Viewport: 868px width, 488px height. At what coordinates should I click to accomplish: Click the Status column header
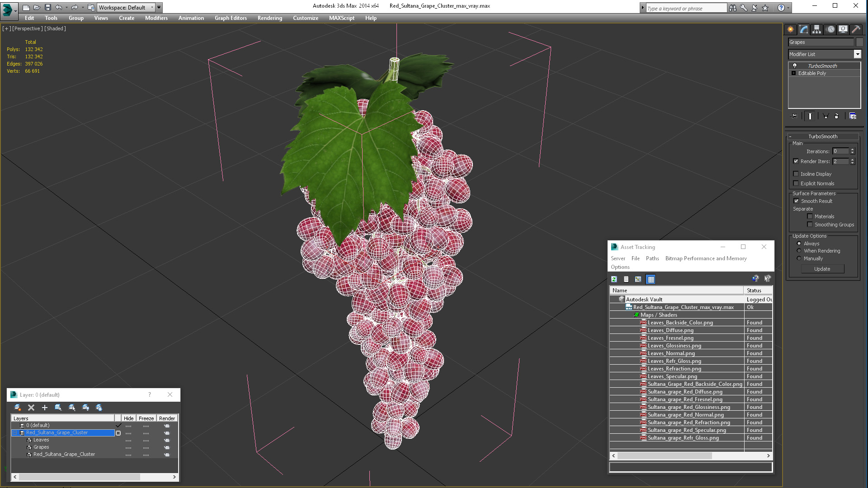click(x=758, y=291)
